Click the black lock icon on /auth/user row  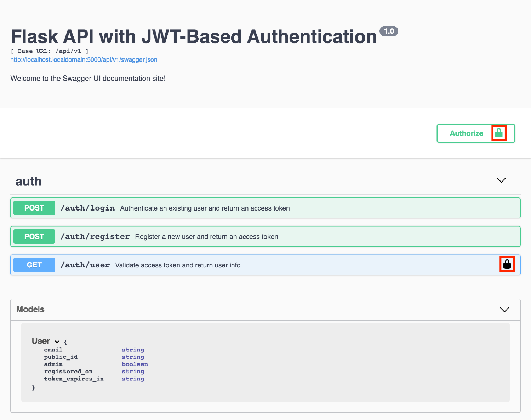click(507, 264)
